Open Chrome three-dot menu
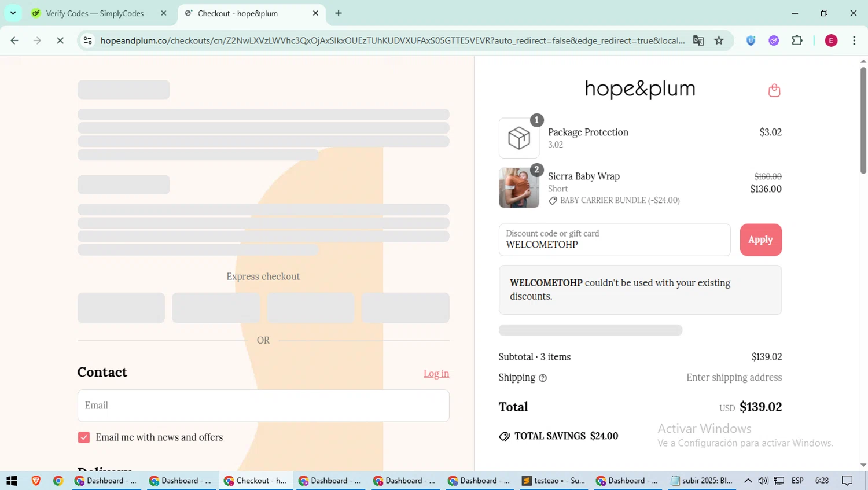This screenshot has height=490, width=868. pyautogui.click(x=854, y=40)
